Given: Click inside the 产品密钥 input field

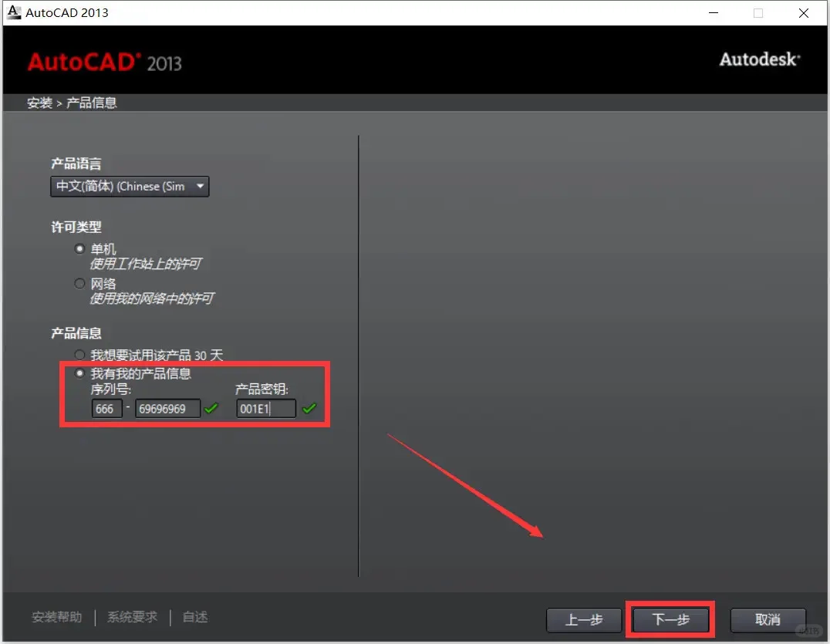Looking at the screenshot, I should pyautogui.click(x=265, y=408).
